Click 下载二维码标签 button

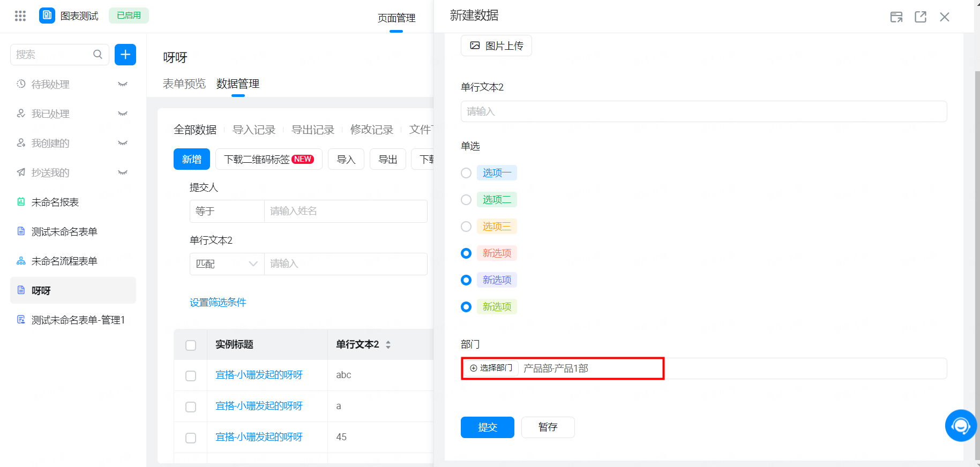(269, 159)
